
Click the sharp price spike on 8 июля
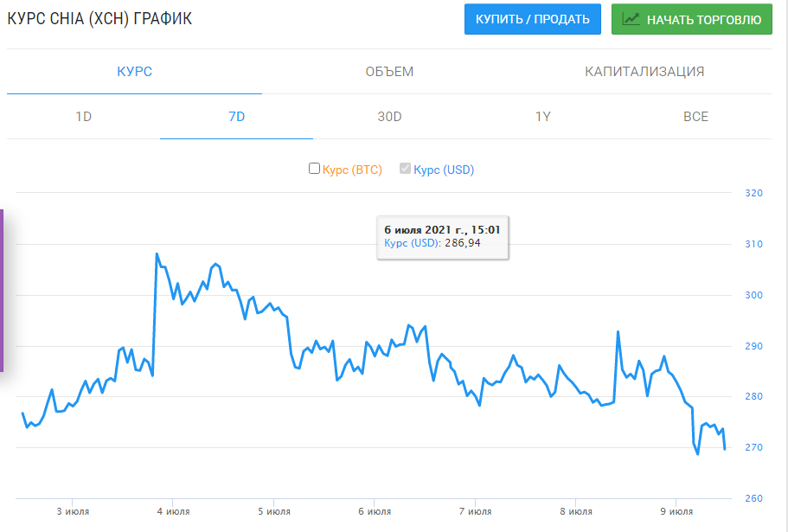click(618, 332)
